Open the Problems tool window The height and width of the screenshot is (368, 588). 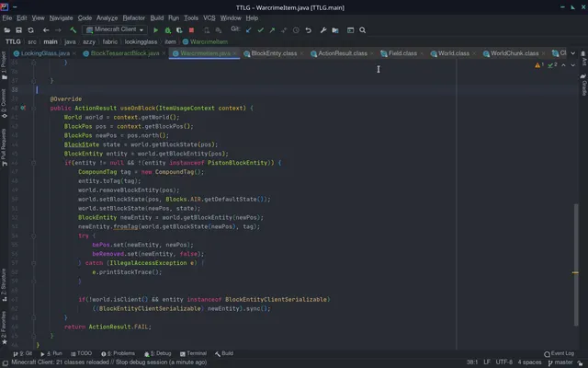point(119,353)
